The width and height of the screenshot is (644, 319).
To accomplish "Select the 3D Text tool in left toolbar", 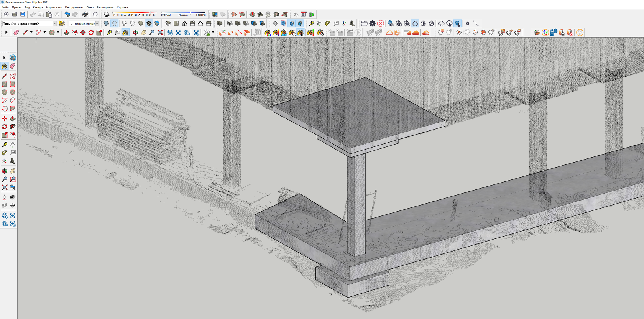I will [13, 161].
